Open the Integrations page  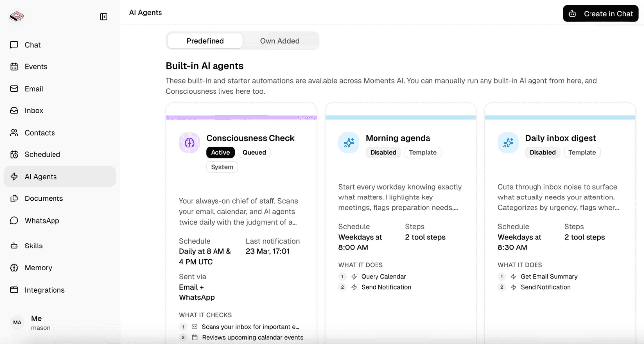(x=45, y=290)
